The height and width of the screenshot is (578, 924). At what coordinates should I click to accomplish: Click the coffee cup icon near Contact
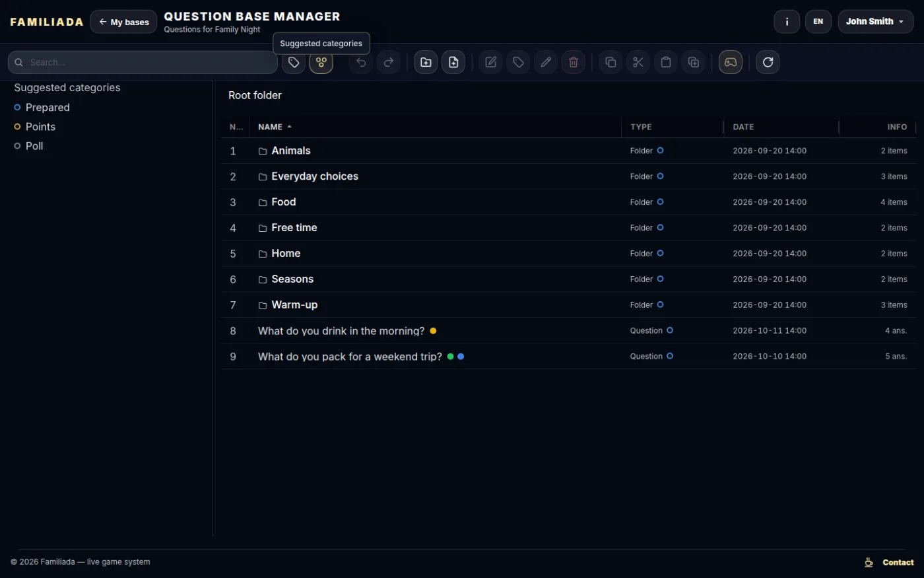pyautogui.click(x=869, y=562)
